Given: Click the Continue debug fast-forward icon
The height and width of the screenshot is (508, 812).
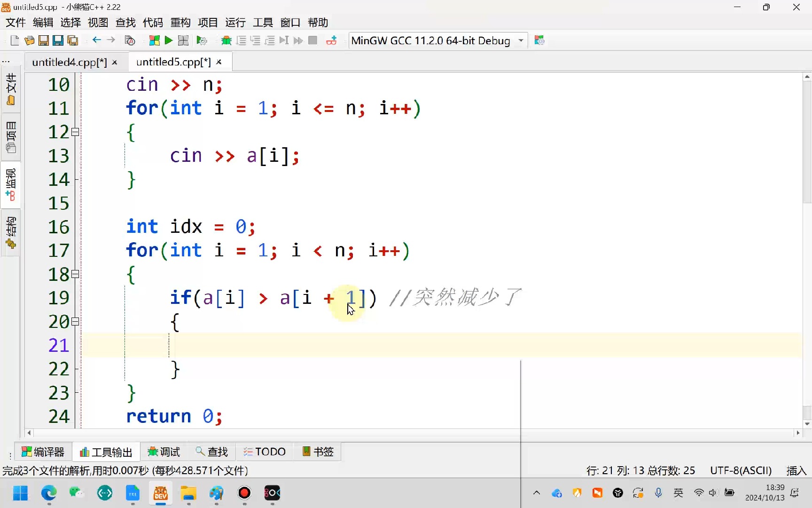Looking at the screenshot, I should tap(298, 40).
